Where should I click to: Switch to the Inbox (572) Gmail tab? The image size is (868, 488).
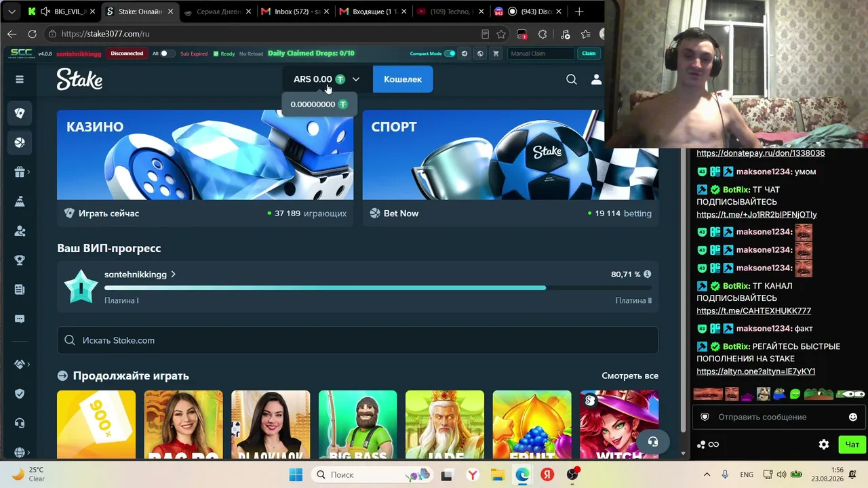(296, 12)
